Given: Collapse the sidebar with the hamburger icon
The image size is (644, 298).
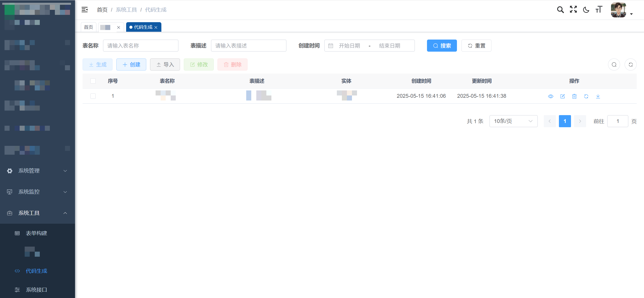Looking at the screenshot, I should (x=85, y=10).
